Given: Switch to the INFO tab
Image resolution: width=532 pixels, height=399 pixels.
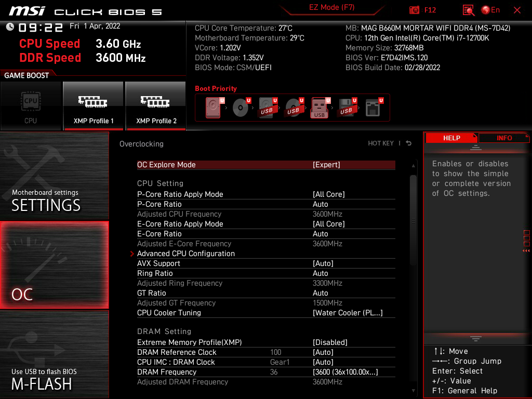Looking at the screenshot, I should point(504,138).
